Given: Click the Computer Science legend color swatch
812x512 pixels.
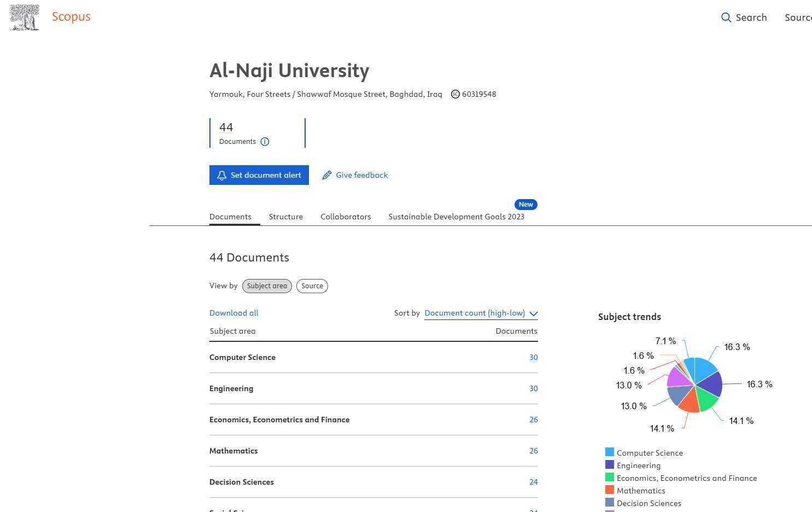Looking at the screenshot, I should (610, 452).
